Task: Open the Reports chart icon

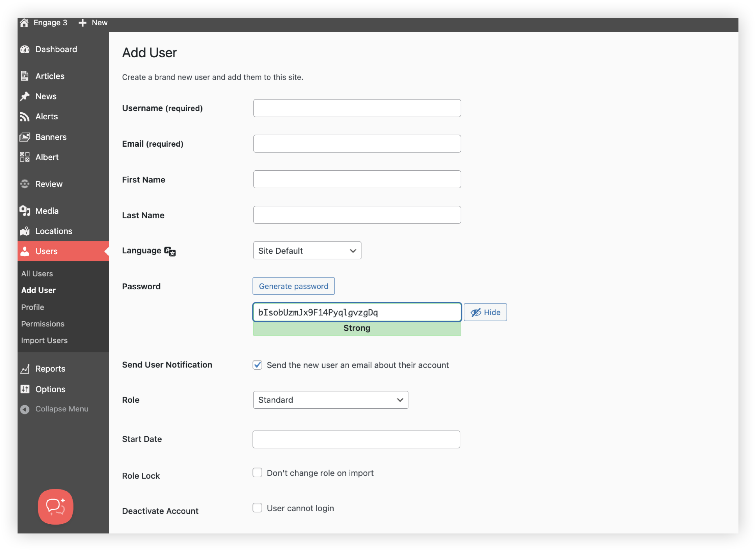Action: tap(25, 369)
